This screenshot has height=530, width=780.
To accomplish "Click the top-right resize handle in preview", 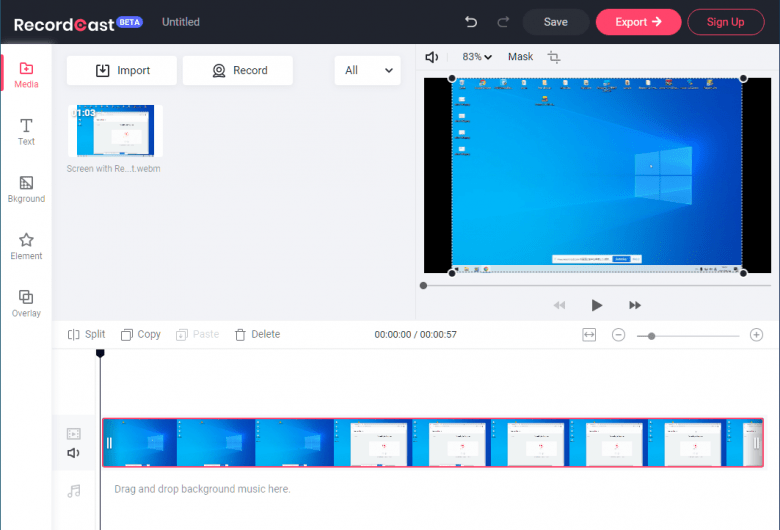I will point(743,78).
